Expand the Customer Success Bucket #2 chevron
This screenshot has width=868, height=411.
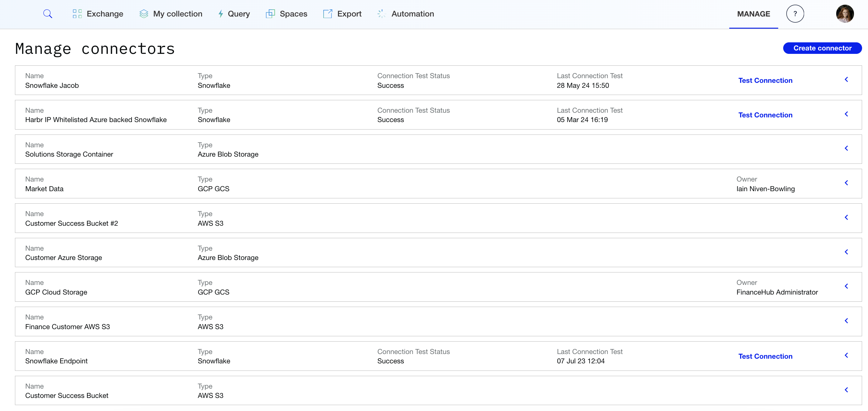tap(846, 217)
